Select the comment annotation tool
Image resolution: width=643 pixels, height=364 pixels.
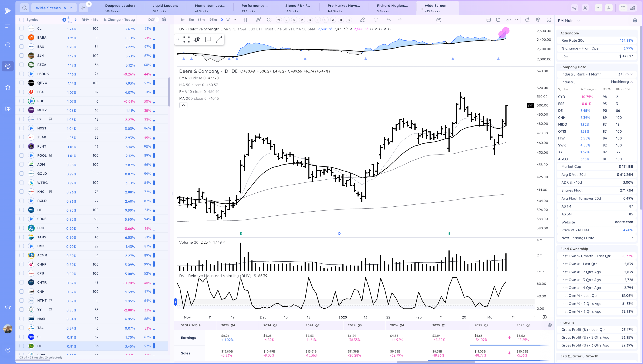(208, 40)
